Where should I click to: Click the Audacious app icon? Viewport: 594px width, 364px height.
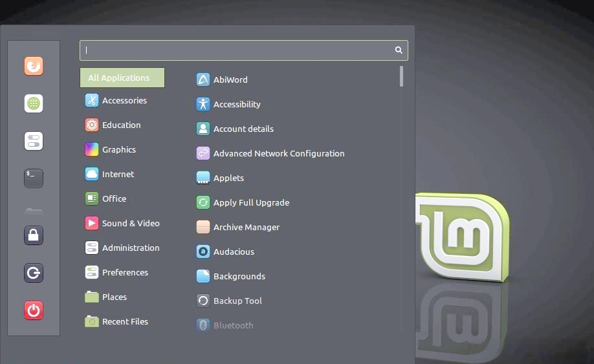click(x=203, y=252)
